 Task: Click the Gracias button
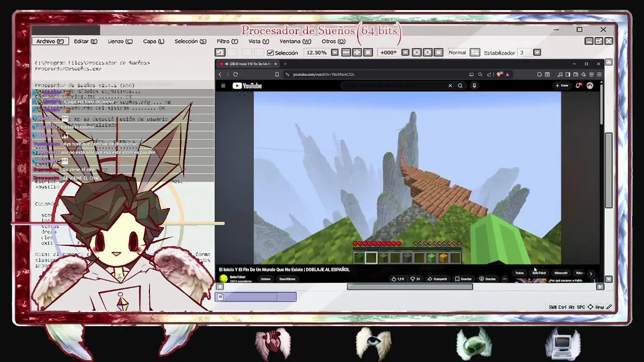coord(488,279)
